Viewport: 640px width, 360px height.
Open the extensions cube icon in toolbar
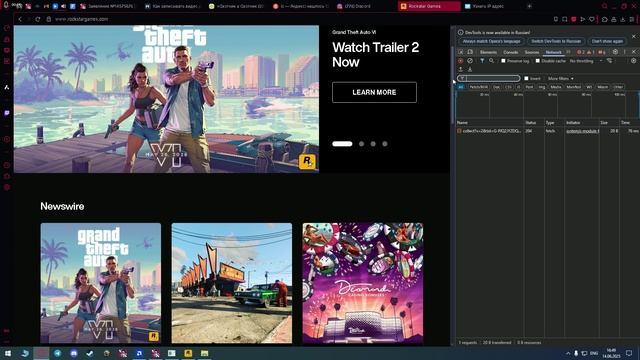(x=605, y=19)
